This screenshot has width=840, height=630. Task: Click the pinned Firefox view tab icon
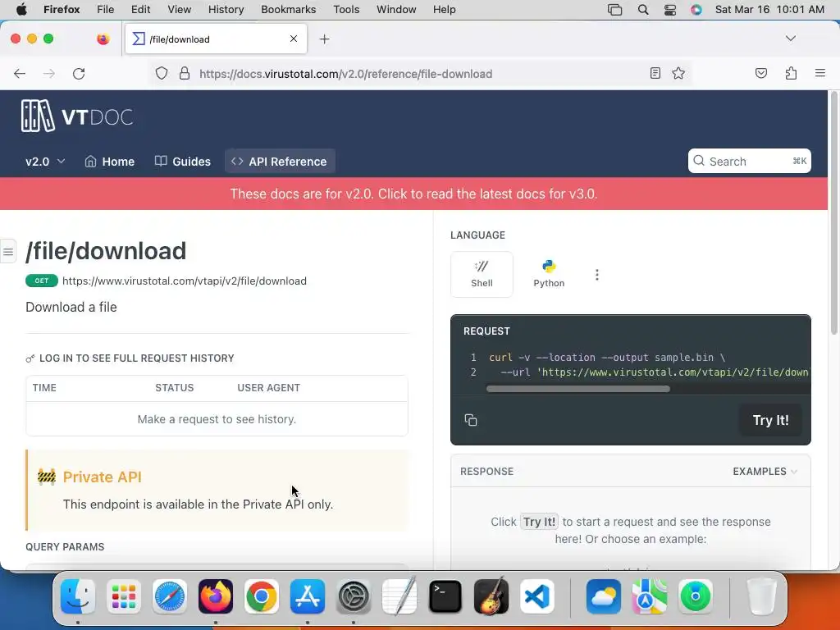[x=103, y=39]
